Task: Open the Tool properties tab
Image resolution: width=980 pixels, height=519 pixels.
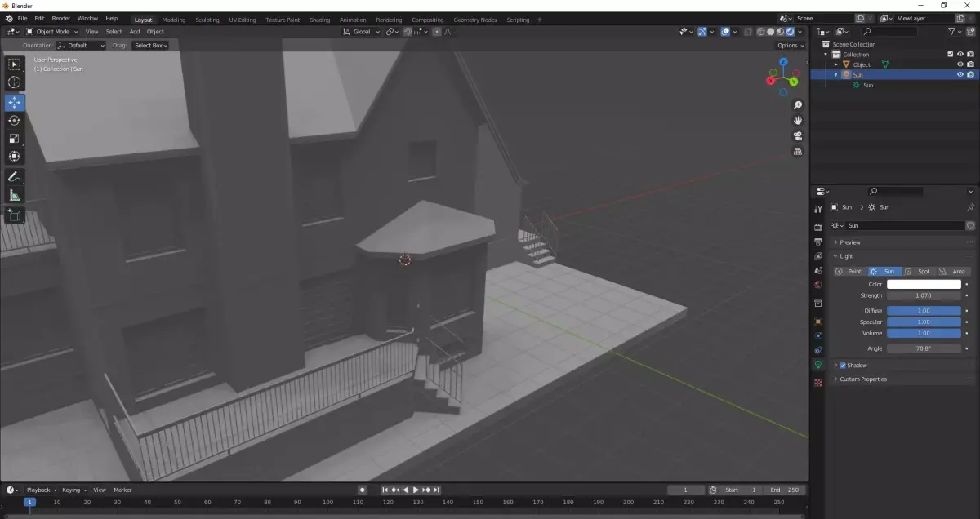Action: click(x=818, y=209)
